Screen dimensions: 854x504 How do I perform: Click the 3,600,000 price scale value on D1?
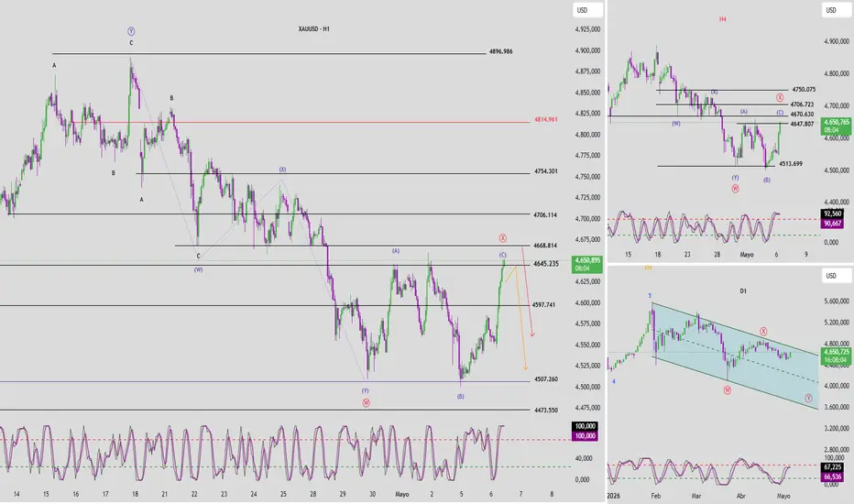pyautogui.click(x=837, y=407)
